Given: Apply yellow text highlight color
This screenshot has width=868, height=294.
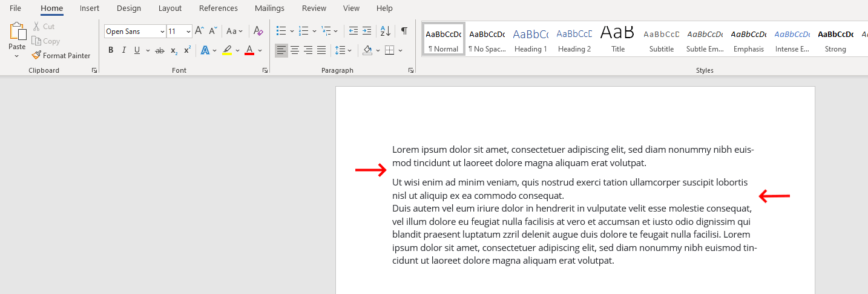Looking at the screenshot, I should (227, 50).
